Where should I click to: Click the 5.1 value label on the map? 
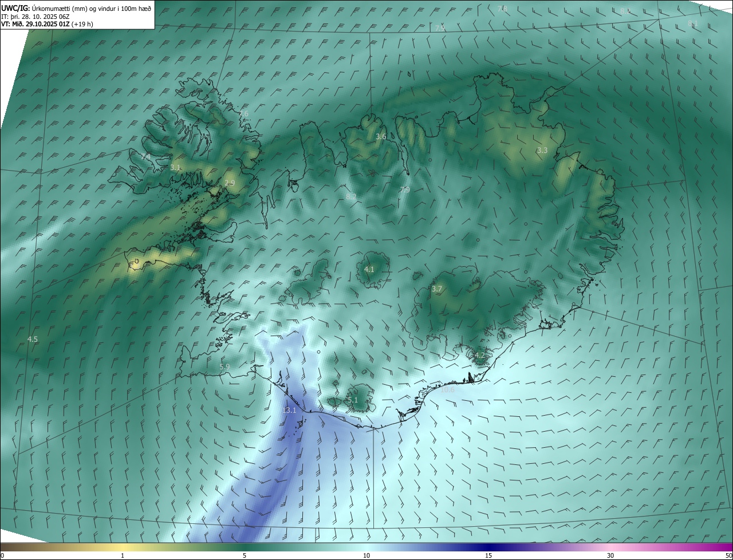(352, 400)
